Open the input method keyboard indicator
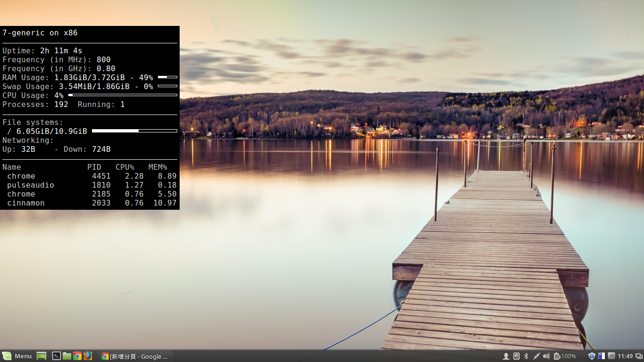644x362 pixels. (x=611, y=356)
